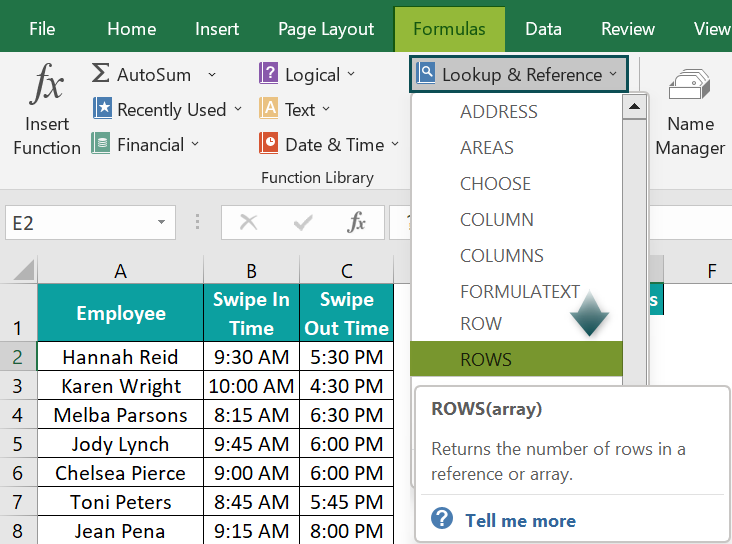The width and height of the screenshot is (732, 544).
Task: Click the 5:45 PM cell
Action: pos(346,502)
